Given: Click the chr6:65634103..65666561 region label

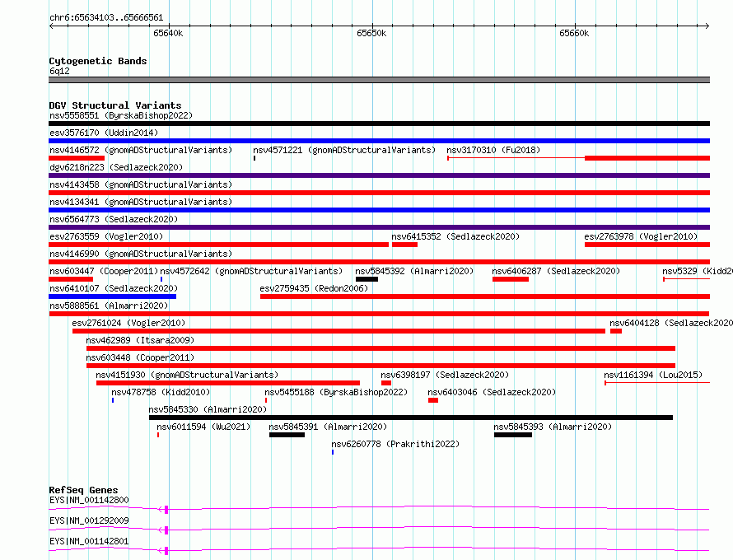Looking at the screenshot, I should [106, 18].
